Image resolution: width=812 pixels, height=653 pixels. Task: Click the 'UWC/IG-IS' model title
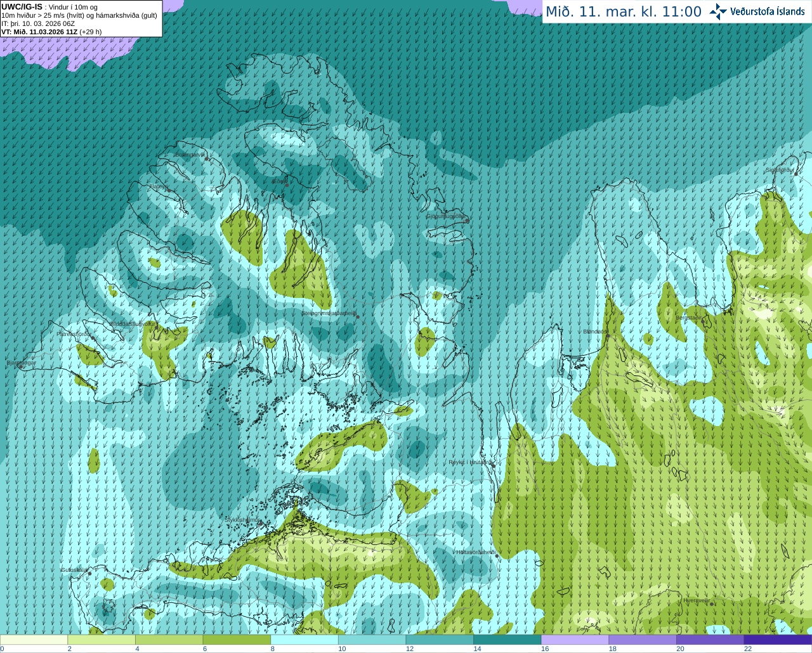(x=22, y=6)
